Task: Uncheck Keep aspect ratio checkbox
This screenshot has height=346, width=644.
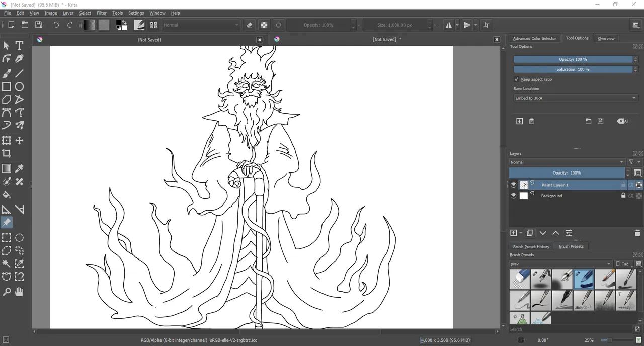Action: click(516, 79)
